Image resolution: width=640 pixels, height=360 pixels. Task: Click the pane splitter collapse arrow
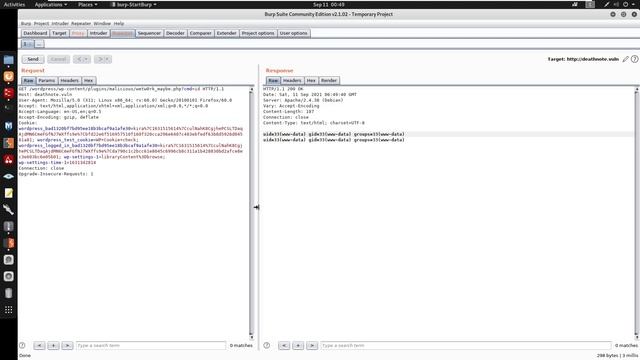(x=256, y=207)
